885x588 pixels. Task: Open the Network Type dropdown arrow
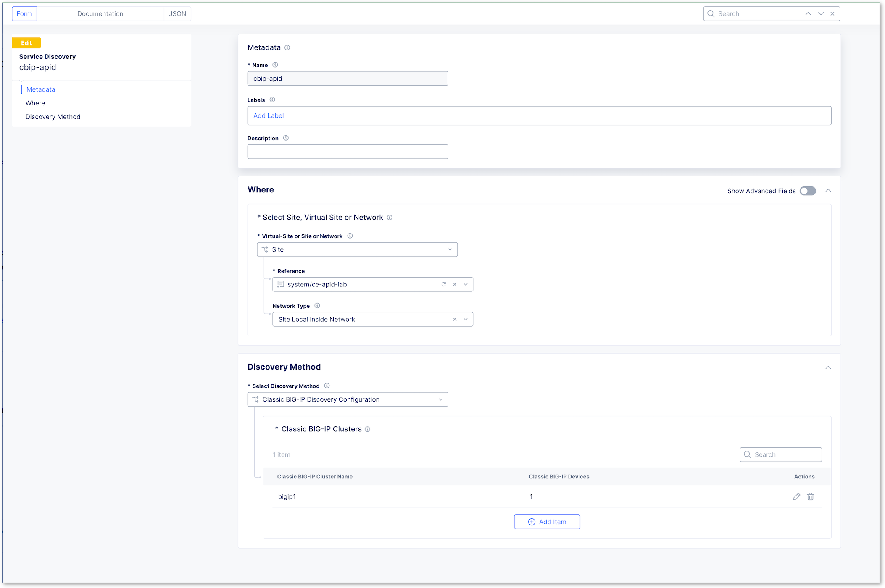tap(466, 319)
